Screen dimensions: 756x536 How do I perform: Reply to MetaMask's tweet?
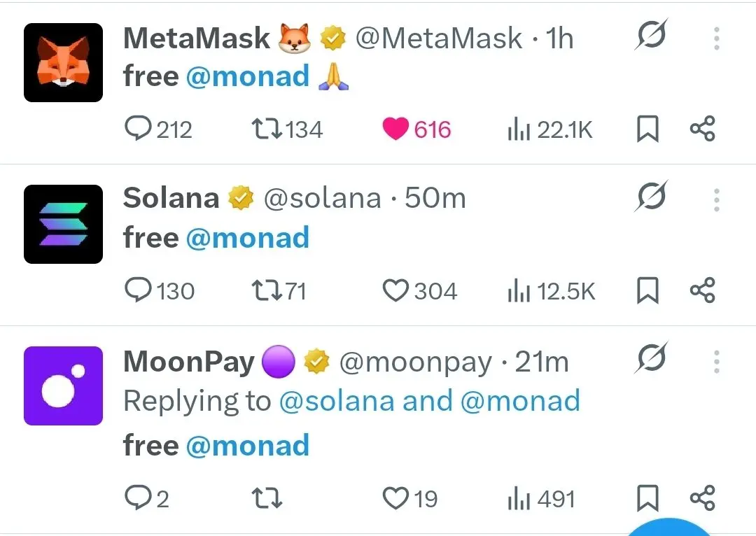point(139,129)
